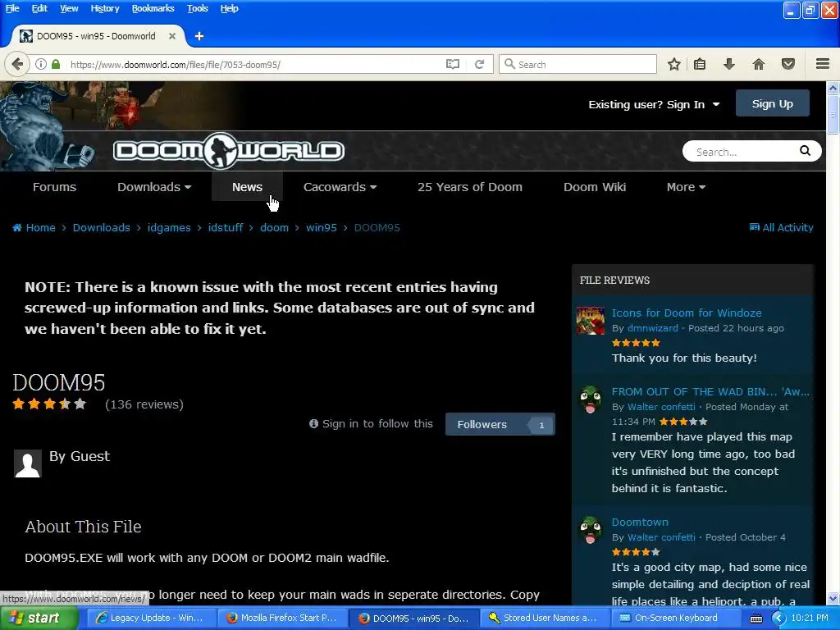Expand the Downloads navigation dropdown

154,187
